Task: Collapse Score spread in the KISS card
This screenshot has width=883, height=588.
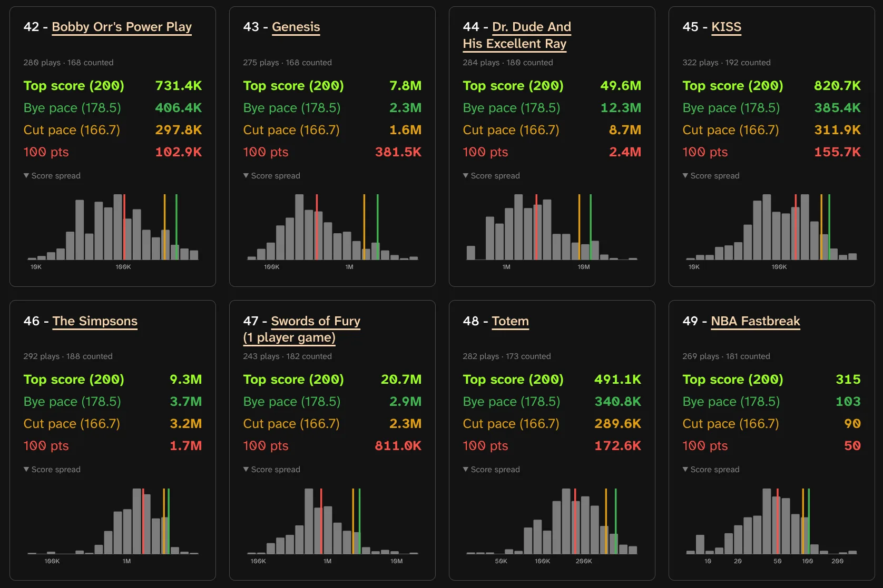Action: pos(711,176)
